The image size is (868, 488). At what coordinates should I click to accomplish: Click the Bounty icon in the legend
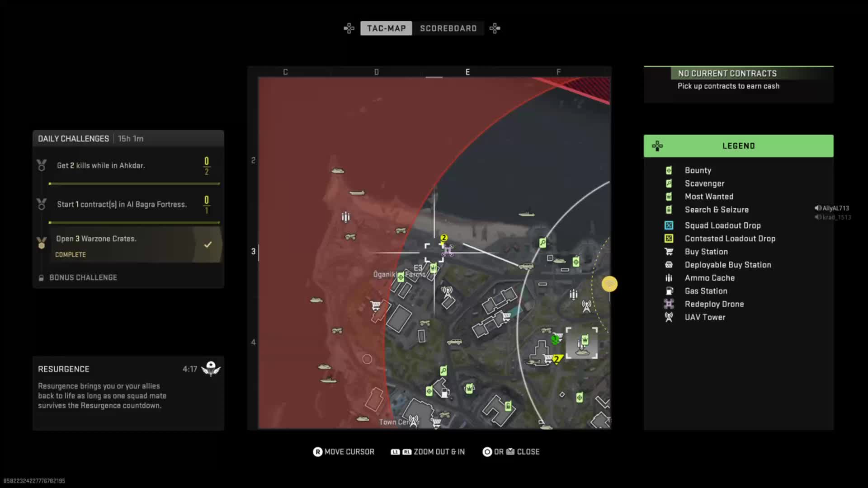pyautogui.click(x=669, y=170)
